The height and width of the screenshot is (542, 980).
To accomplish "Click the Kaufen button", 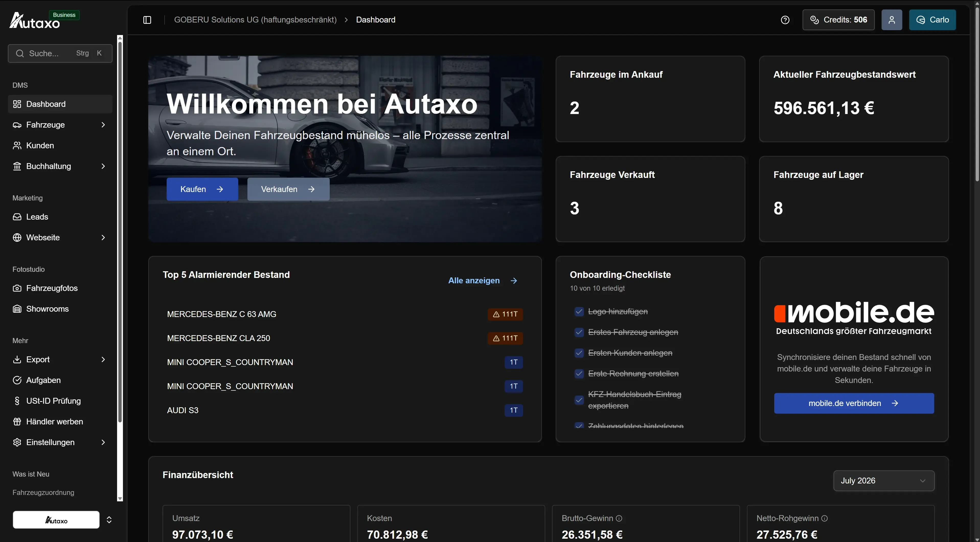I will pos(202,189).
